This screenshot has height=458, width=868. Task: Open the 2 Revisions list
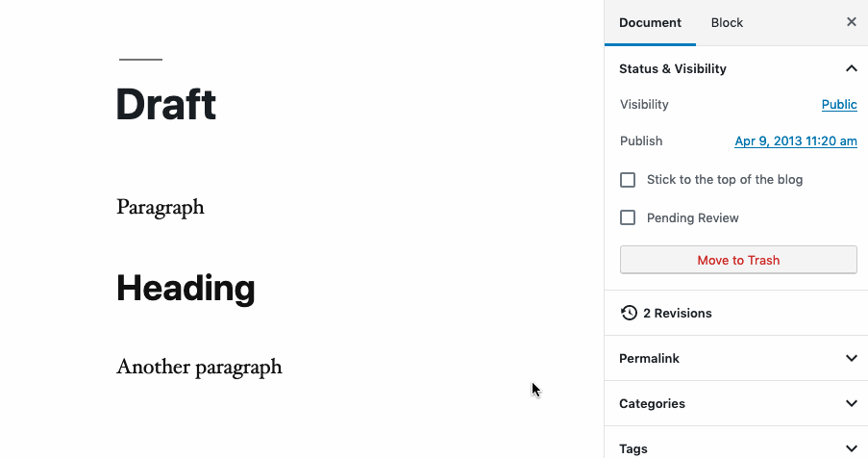pyautogui.click(x=677, y=313)
